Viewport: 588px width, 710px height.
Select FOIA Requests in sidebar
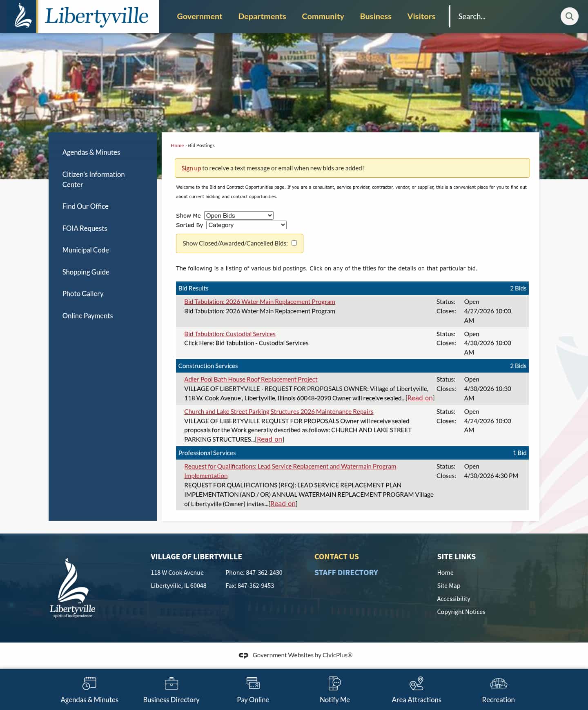85,228
